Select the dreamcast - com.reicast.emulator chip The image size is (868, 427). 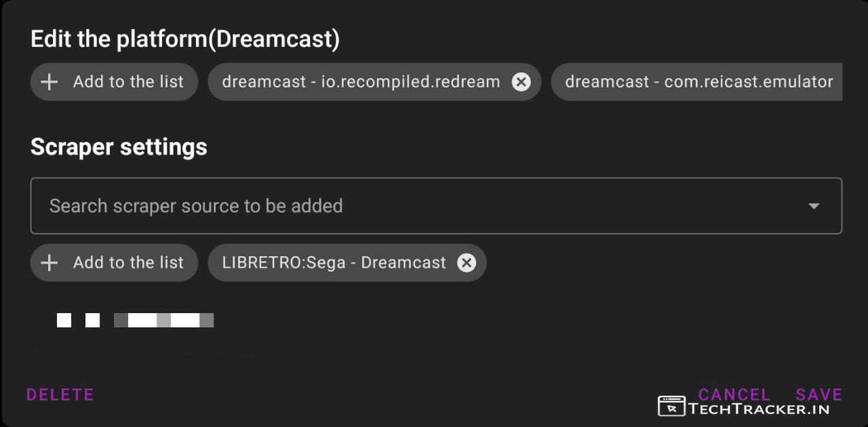(698, 82)
